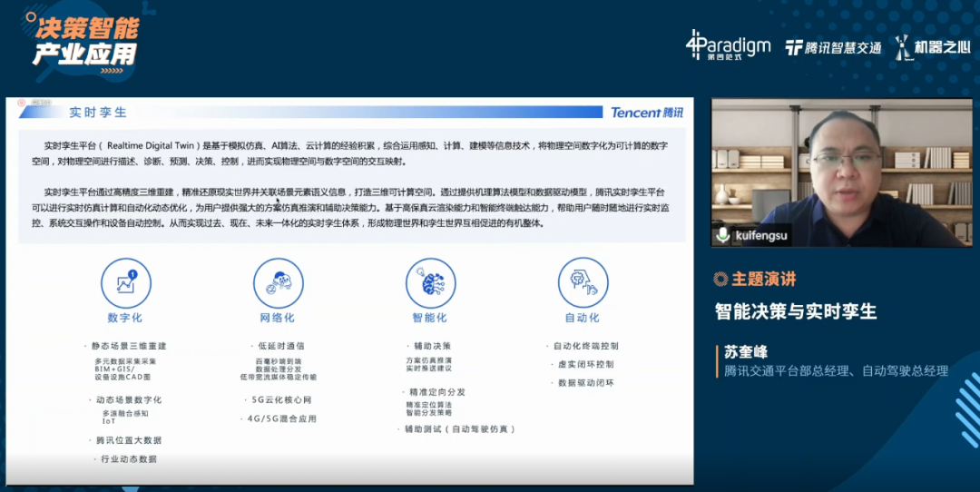Click the speaker webcam video thumbnail

tap(842, 172)
